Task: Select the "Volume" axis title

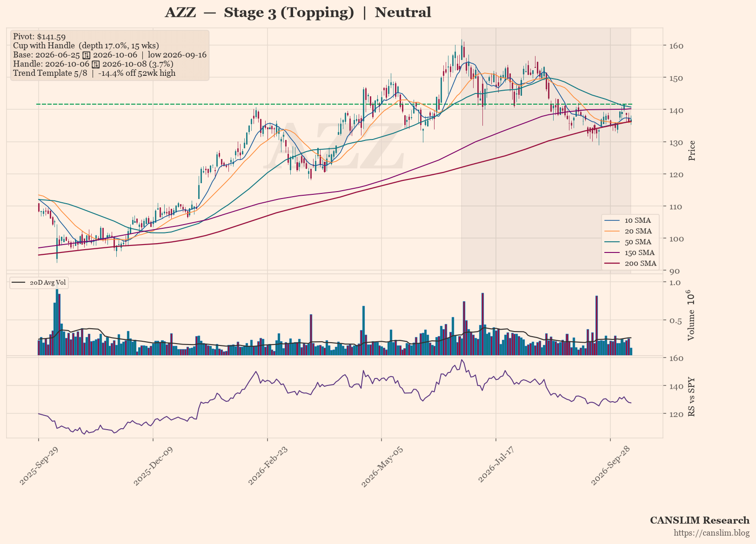Action: point(691,315)
